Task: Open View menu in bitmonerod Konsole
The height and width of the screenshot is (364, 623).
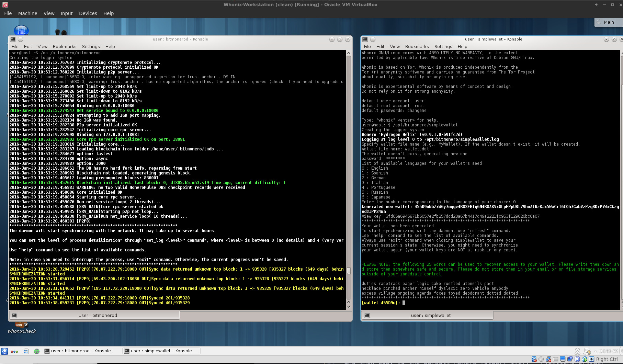Action: pos(43,47)
